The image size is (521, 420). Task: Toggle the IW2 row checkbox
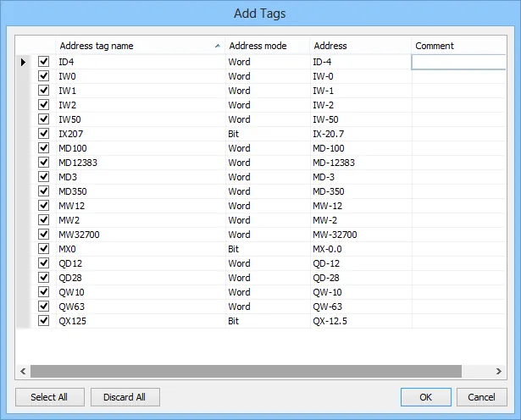tap(43, 105)
